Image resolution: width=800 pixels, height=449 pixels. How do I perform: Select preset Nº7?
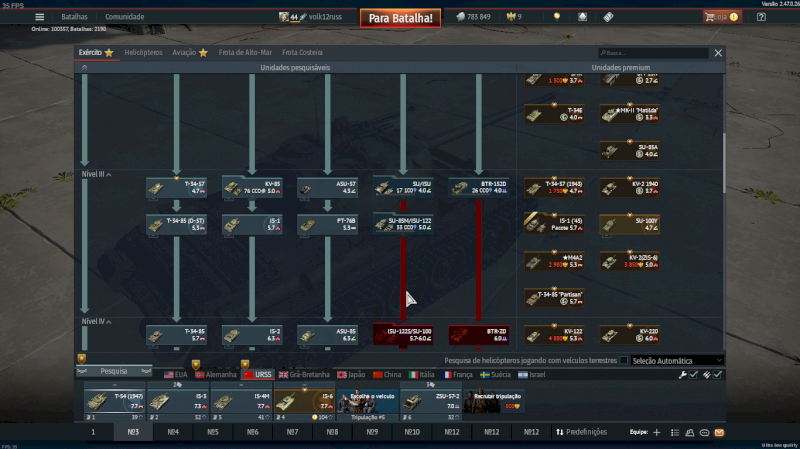pos(292,432)
